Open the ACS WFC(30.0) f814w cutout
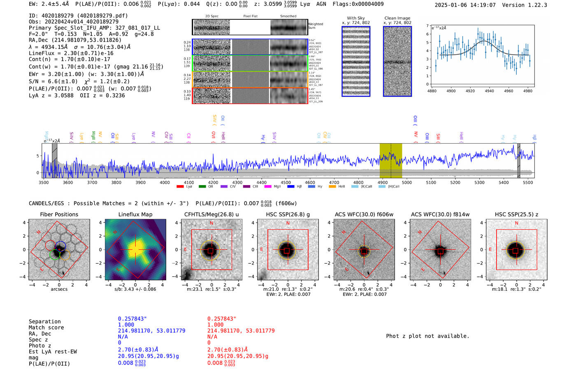 (x=440, y=249)
